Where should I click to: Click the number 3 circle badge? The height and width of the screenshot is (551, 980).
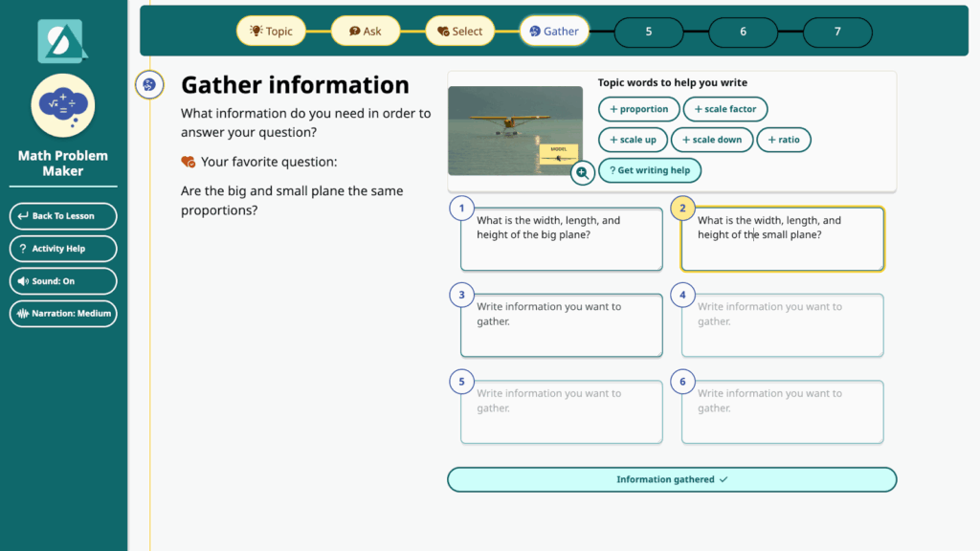click(x=461, y=295)
